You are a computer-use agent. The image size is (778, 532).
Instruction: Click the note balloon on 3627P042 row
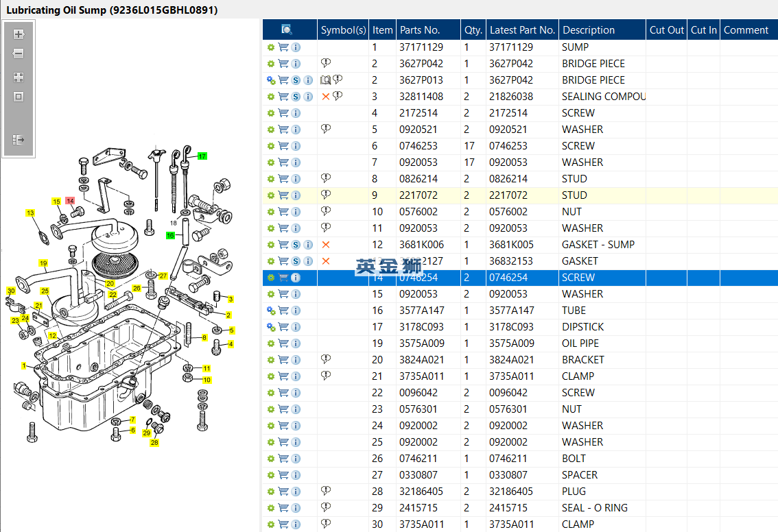click(326, 63)
